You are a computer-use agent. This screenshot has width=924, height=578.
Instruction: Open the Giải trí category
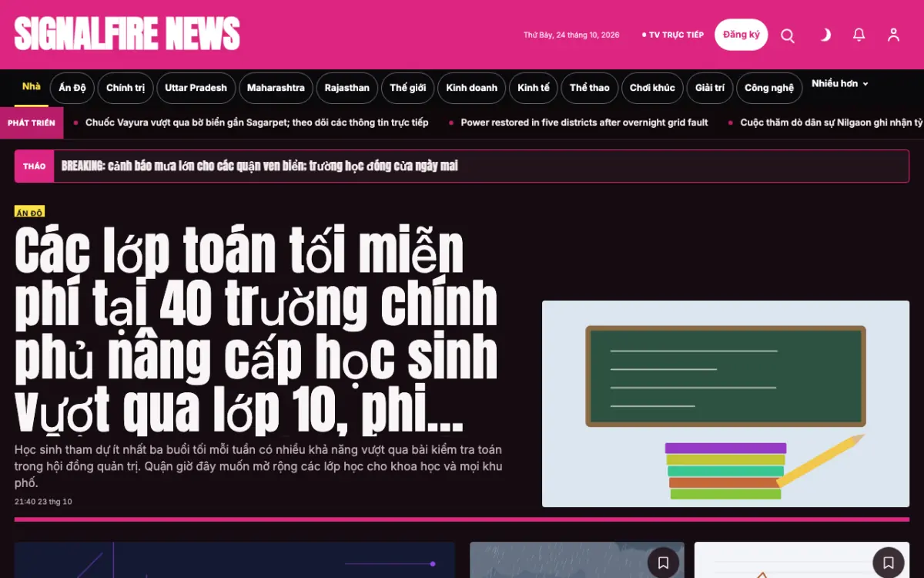click(710, 88)
